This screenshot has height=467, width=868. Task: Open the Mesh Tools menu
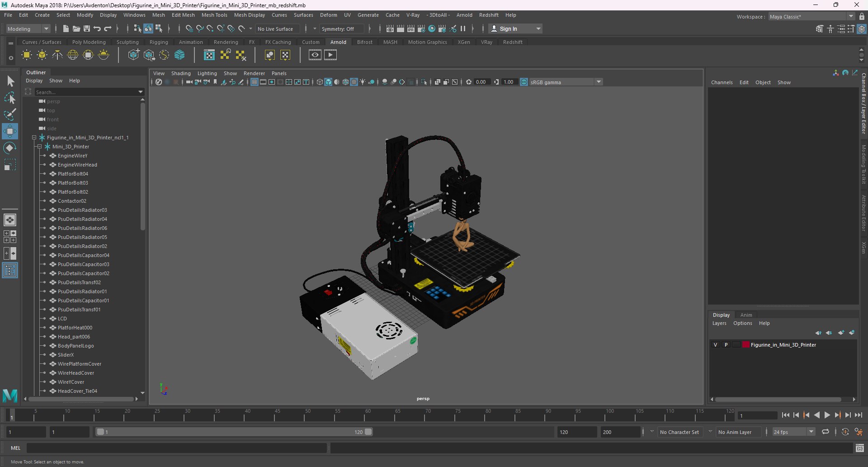(x=214, y=15)
